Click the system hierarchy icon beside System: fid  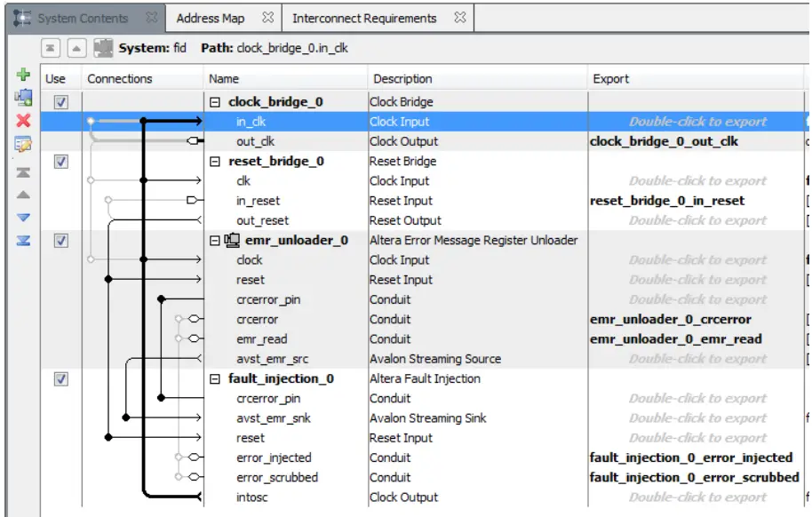104,48
